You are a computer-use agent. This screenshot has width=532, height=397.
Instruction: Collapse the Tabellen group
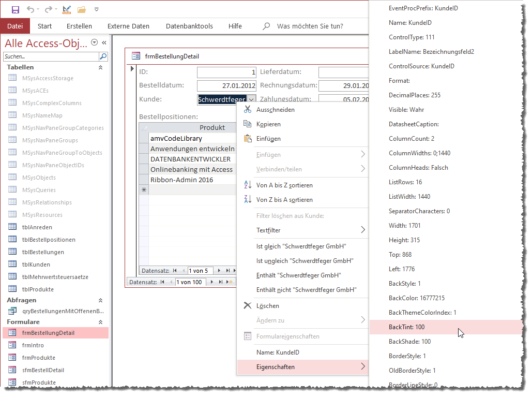(x=100, y=67)
